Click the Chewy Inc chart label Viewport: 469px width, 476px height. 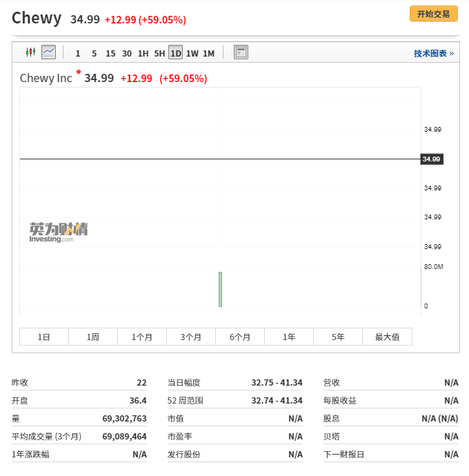click(46, 79)
